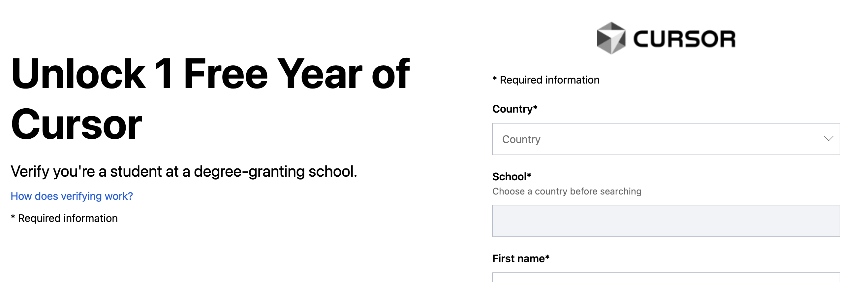This screenshot has height=282, width=868.
Task: Click 'Required information' note under the link
Action: click(x=67, y=218)
